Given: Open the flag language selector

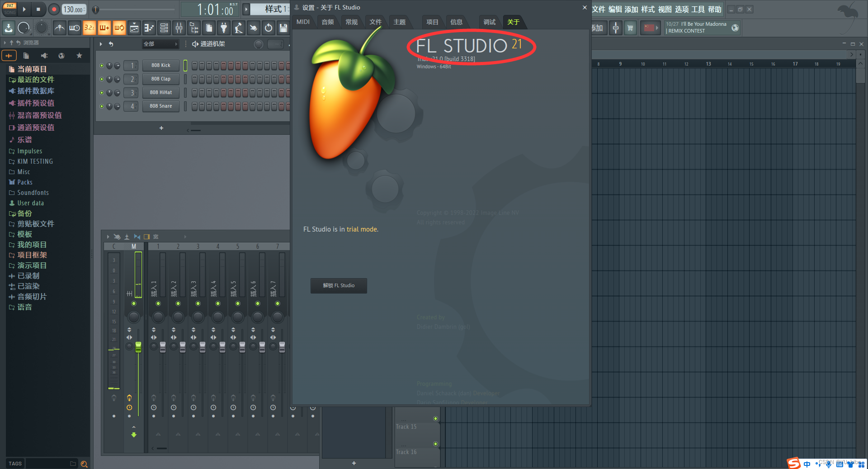Looking at the screenshot, I should [x=650, y=28].
